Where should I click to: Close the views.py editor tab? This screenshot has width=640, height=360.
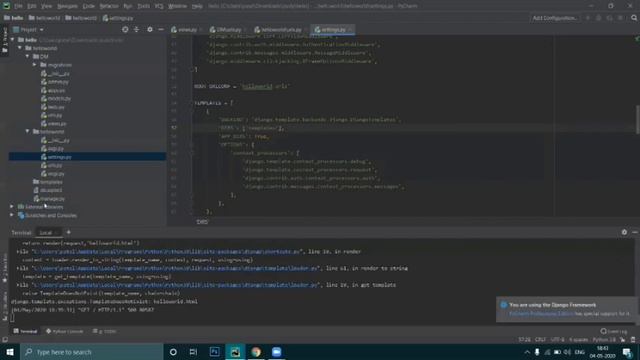click(x=201, y=30)
